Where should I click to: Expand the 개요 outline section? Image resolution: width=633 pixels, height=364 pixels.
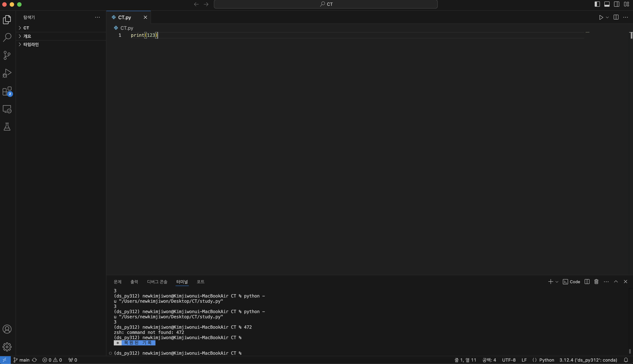[61, 36]
